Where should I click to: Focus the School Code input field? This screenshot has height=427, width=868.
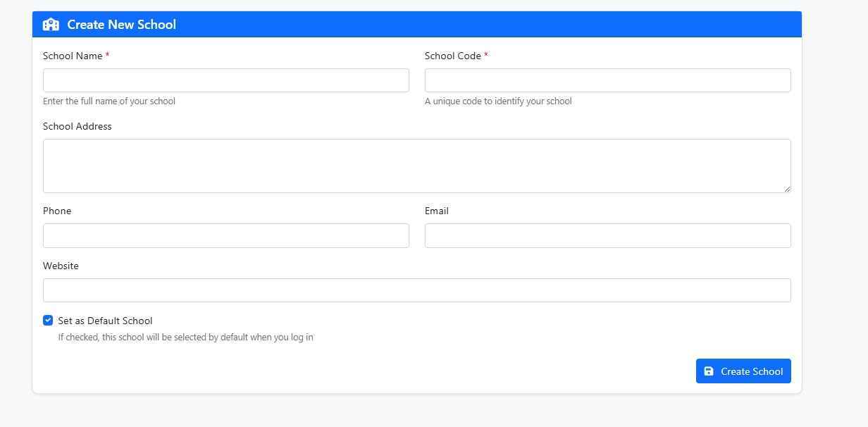pyautogui.click(x=607, y=80)
